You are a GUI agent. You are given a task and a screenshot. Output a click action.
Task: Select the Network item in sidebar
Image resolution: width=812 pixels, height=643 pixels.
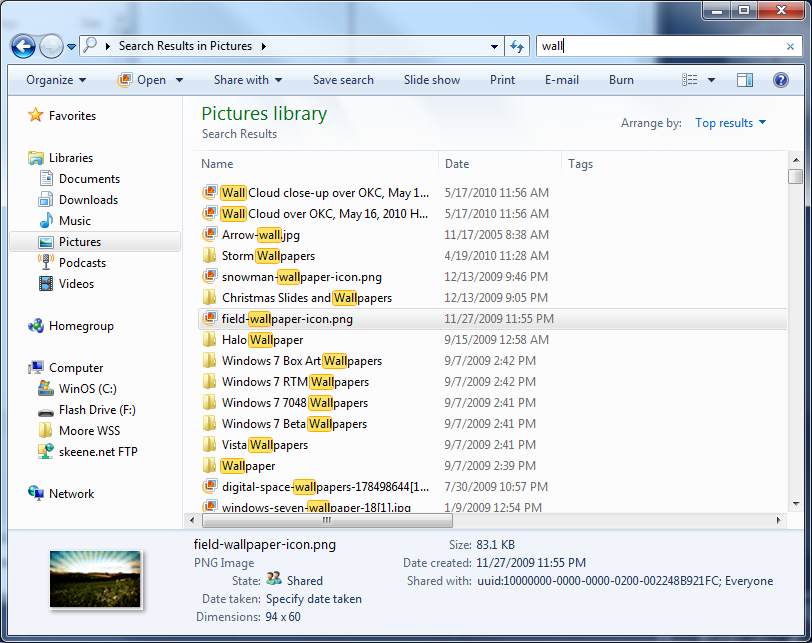tap(72, 494)
